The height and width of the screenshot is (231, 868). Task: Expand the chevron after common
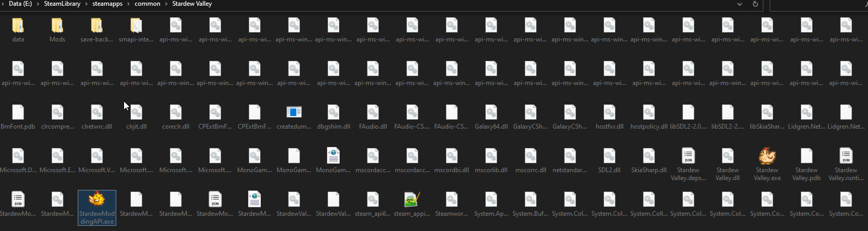(167, 4)
